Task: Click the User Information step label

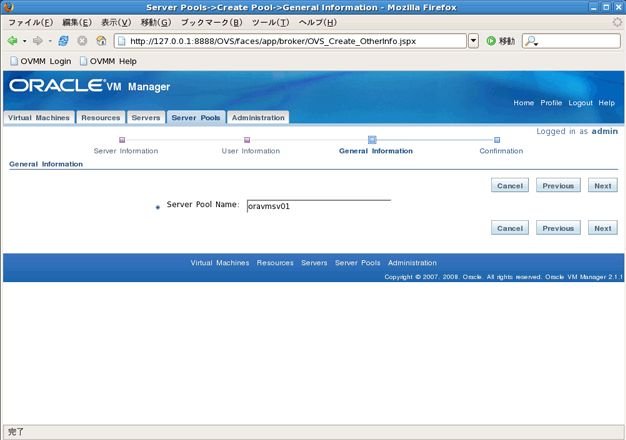Action: tap(251, 151)
